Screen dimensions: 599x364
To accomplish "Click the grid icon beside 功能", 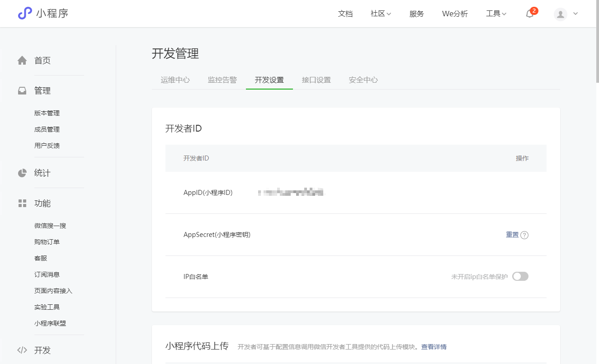I will tap(22, 203).
